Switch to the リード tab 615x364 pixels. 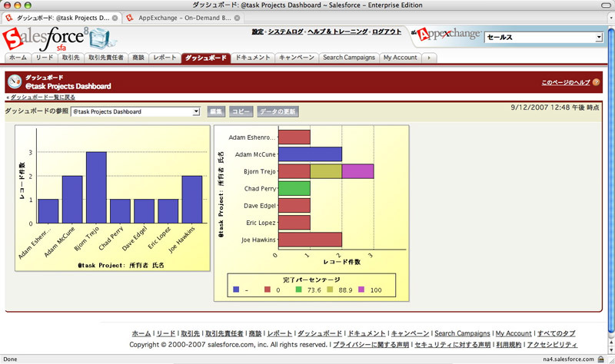pos(45,58)
